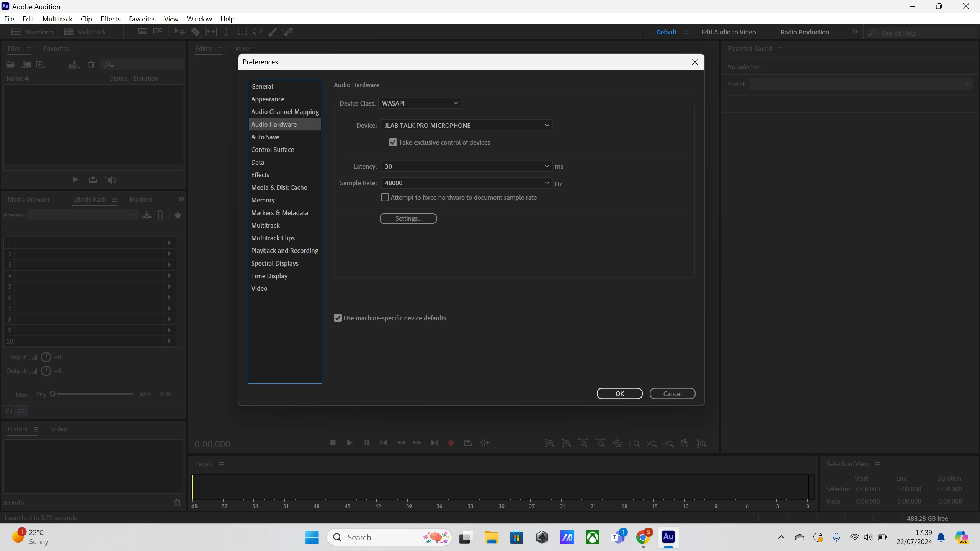Select the Lasso Selection tool
Screen dimensions: 980x551
coord(257,32)
